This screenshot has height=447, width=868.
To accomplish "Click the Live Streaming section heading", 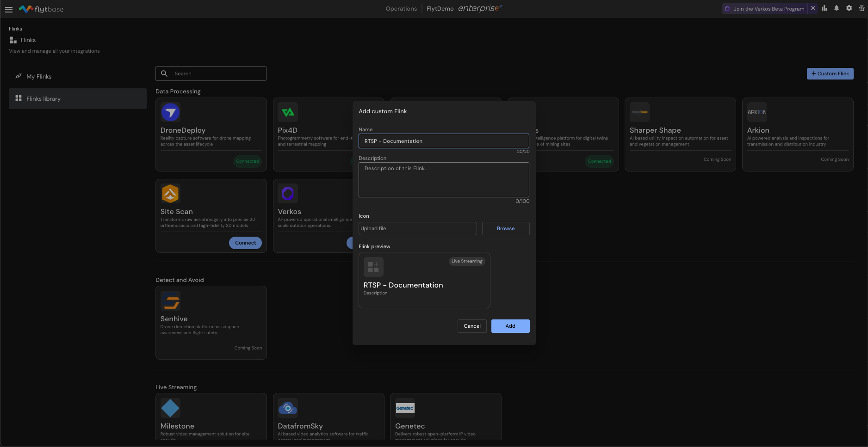I will [176, 387].
